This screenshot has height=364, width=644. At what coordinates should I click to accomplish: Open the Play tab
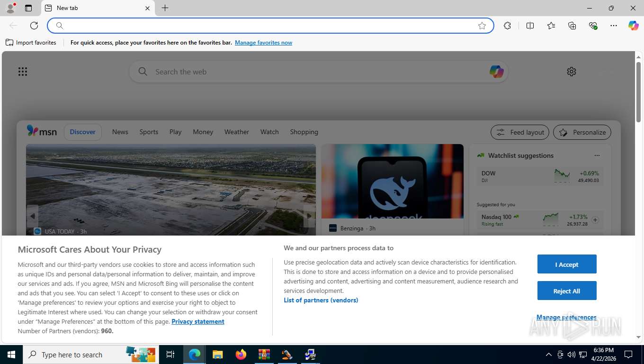tap(176, 132)
